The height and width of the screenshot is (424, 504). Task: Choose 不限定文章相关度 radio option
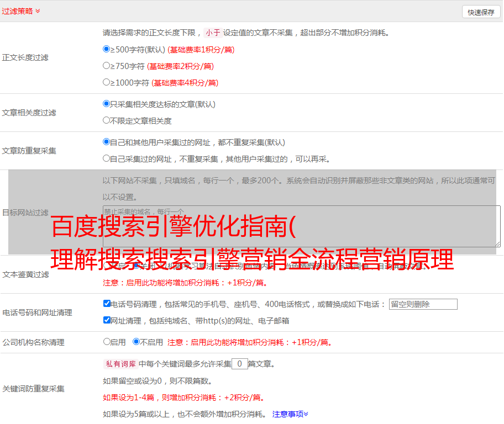(x=107, y=120)
